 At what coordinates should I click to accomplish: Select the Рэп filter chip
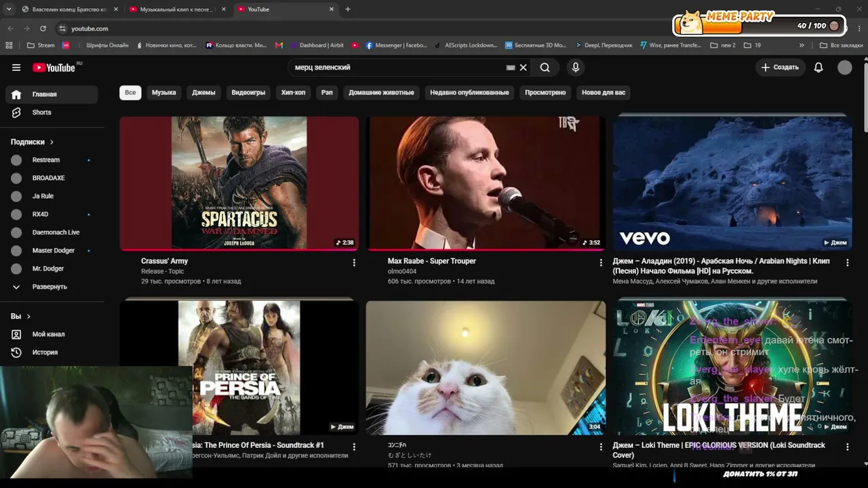click(x=327, y=92)
